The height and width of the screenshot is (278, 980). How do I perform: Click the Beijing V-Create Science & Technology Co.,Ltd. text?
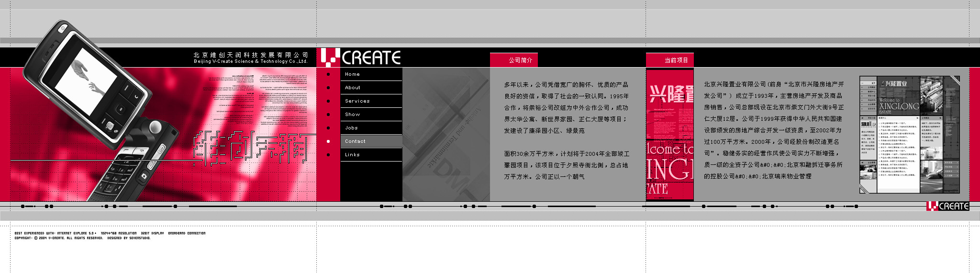251,61
